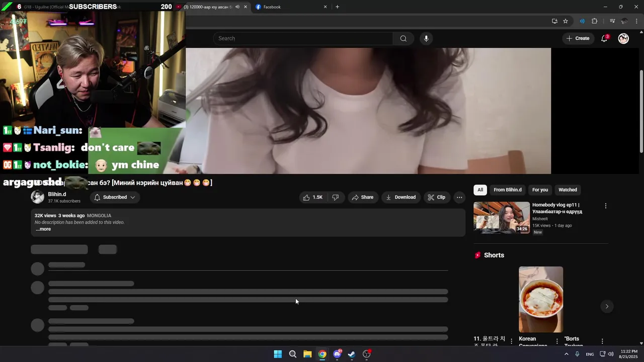Click the install app icon in address bar

coord(554,21)
